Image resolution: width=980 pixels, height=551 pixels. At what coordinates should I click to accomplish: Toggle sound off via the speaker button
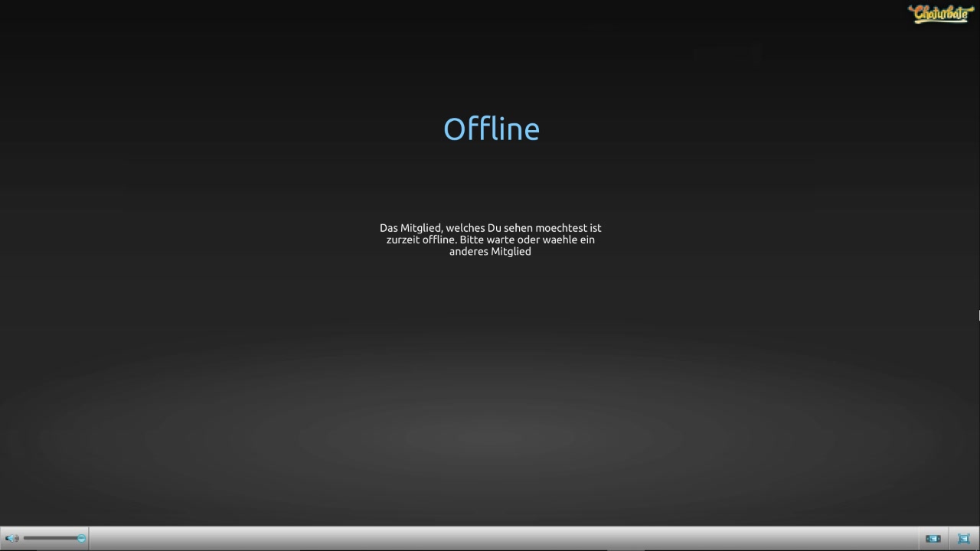[x=11, y=539]
